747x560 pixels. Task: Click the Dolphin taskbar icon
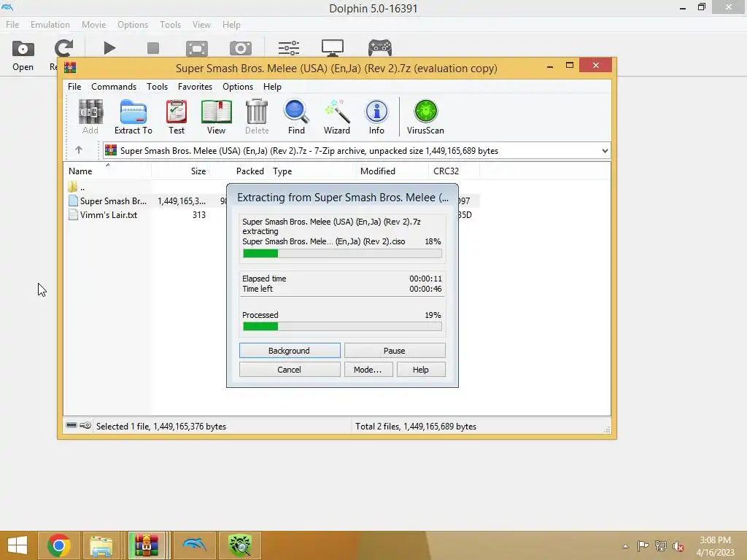(x=194, y=545)
